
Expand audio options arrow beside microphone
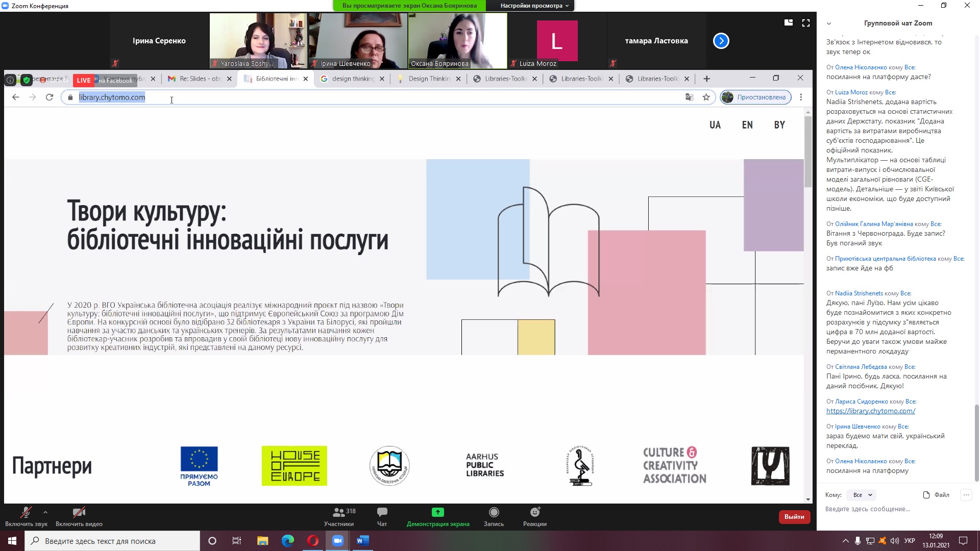(45, 512)
